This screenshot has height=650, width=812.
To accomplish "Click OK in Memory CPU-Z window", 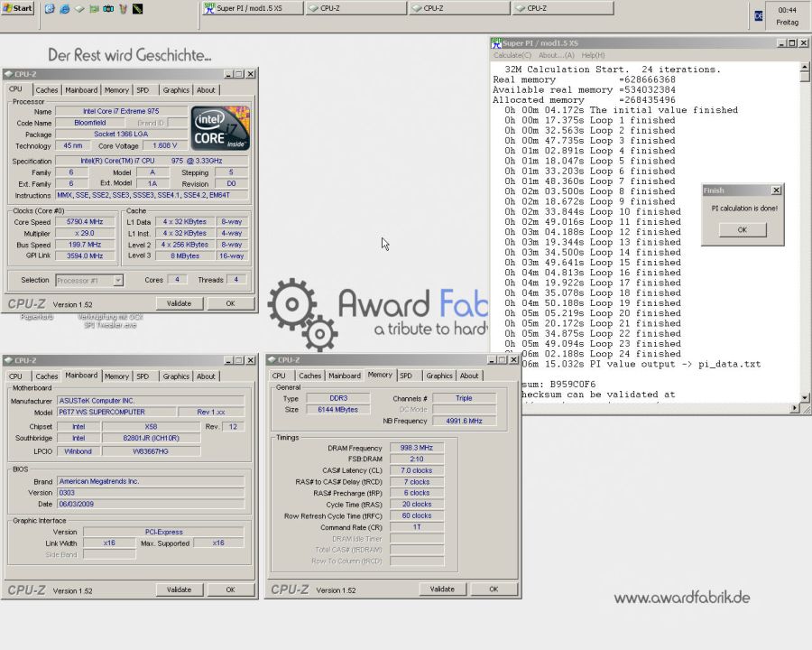I will (x=494, y=590).
